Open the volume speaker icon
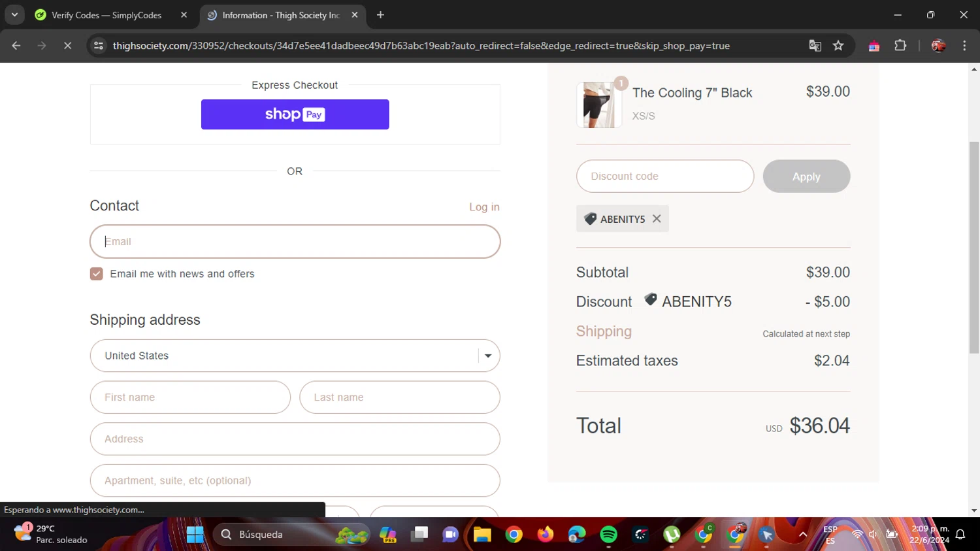980x551 pixels. 874,535
